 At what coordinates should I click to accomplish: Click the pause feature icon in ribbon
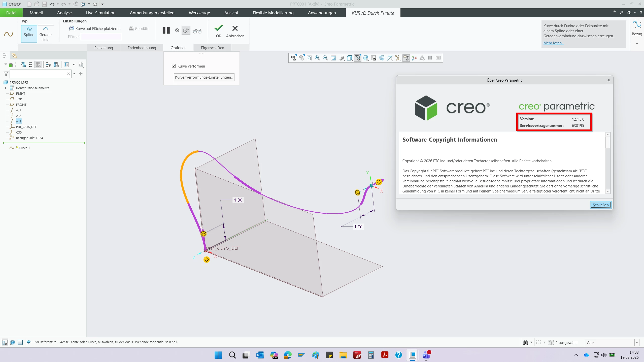[166, 30]
